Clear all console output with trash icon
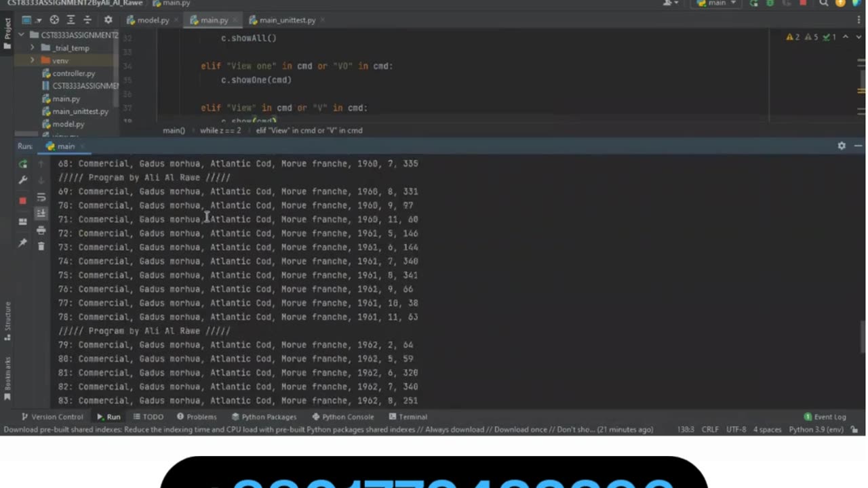Screen dimensions: 868x488 (x=41, y=247)
